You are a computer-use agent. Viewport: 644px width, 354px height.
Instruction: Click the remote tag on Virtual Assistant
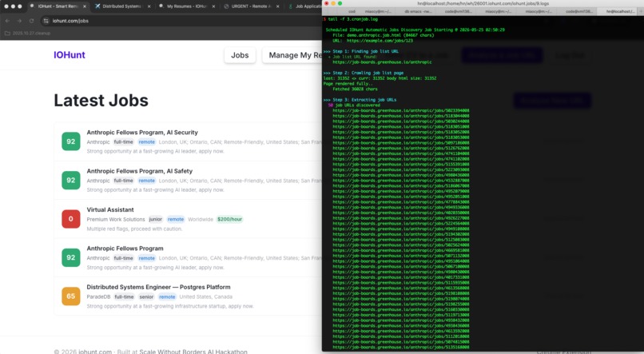(x=175, y=219)
